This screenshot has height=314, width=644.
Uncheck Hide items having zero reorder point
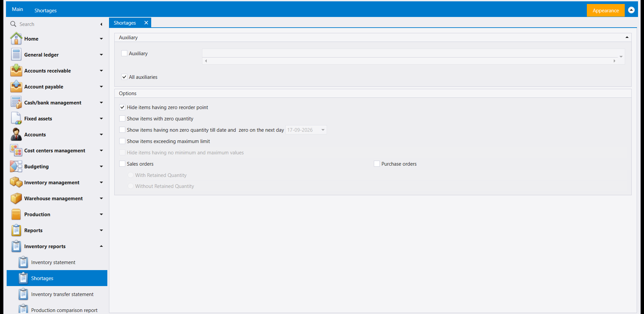point(122,107)
